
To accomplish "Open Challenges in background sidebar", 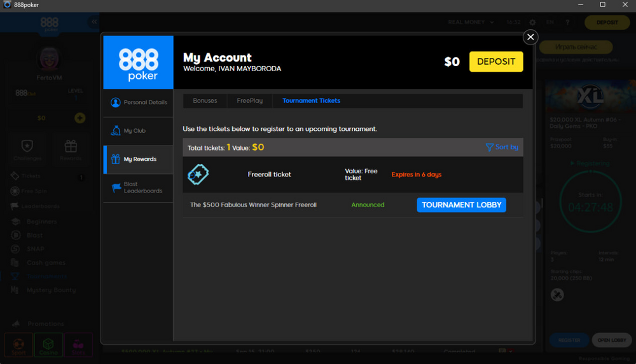I will (27, 150).
